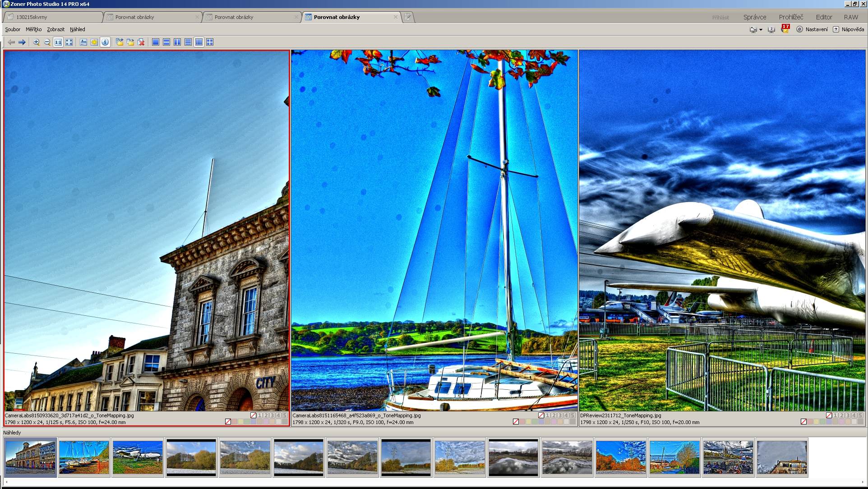Viewport: 868px width, 489px height.
Task: Open the Editor module
Action: tap(824, 17)
